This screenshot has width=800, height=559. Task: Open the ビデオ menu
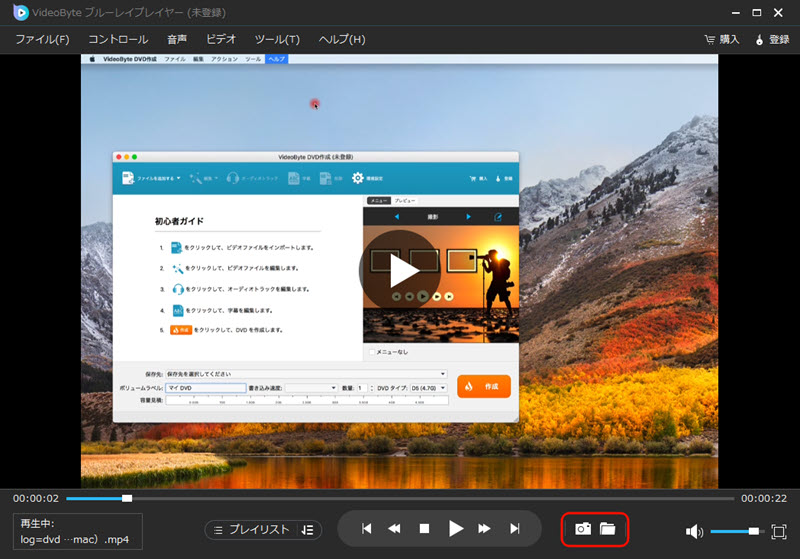click(x=221, y=39)
